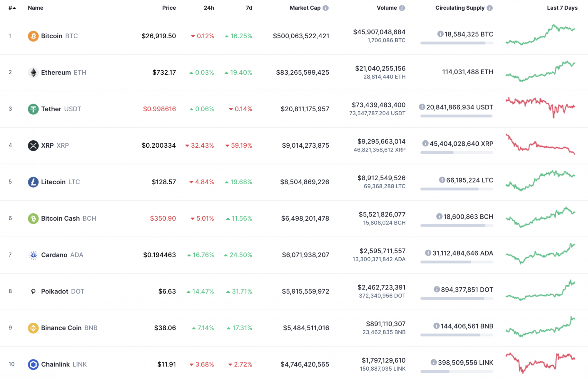
Task: Click Ethereum supply 114,031,488 ETH
Action: pos(468,72)
